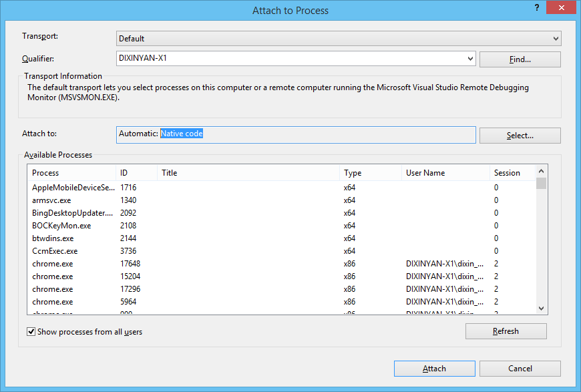The image size is (581, 392).
Task: Close the Attach to Process dialog
Action: 561,7
